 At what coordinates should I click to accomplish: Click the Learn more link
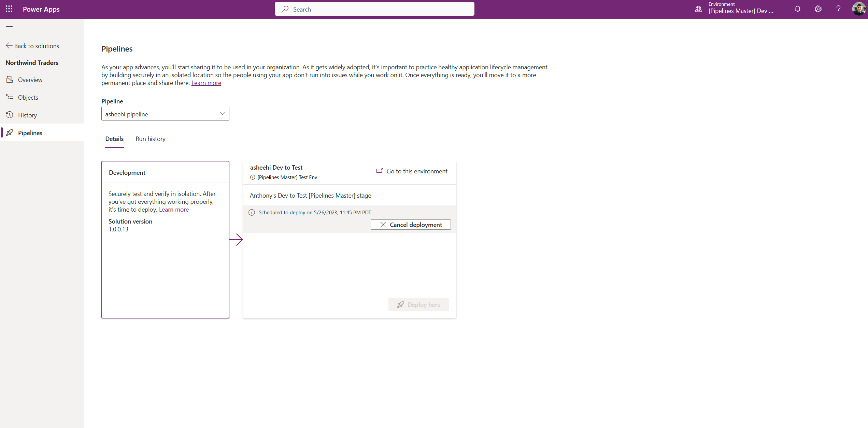(x=206, y=83)
